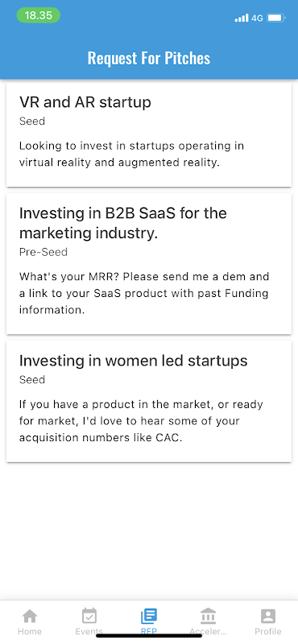Viewport: 298px width, 644px height.
Task: Tap the Pre-Seed stage label
Action: (43, 252)
